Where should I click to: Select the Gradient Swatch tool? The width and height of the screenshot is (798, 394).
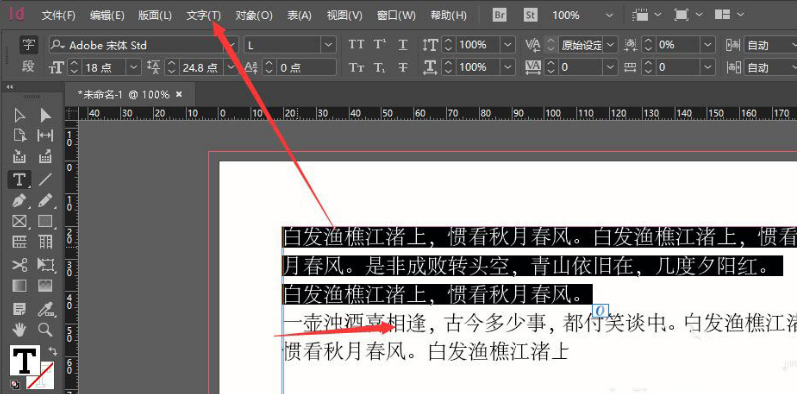[x=19, y=286]
